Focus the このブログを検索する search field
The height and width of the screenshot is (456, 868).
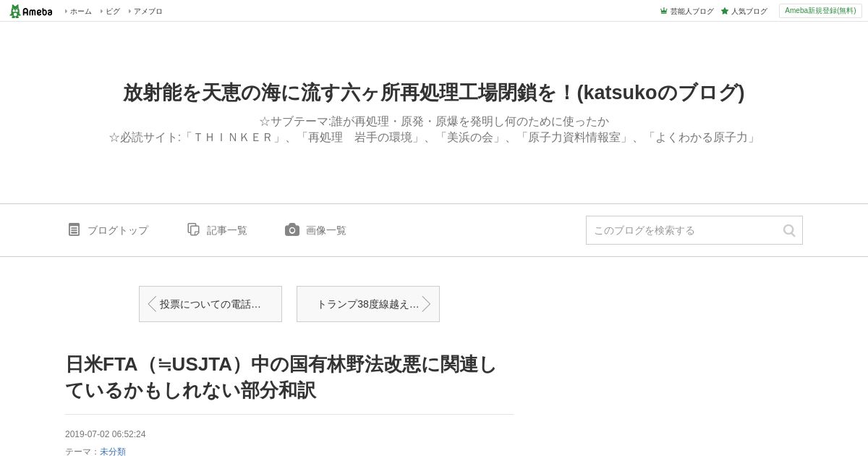(684, 230)
